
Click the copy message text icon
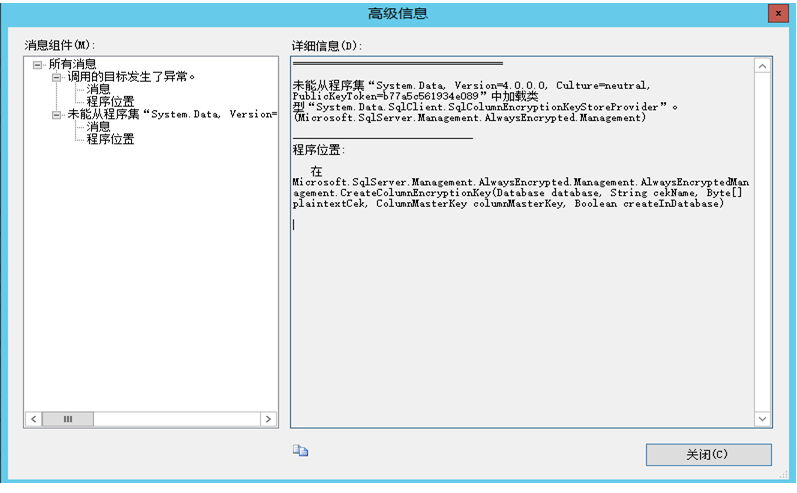pos(300,451)
